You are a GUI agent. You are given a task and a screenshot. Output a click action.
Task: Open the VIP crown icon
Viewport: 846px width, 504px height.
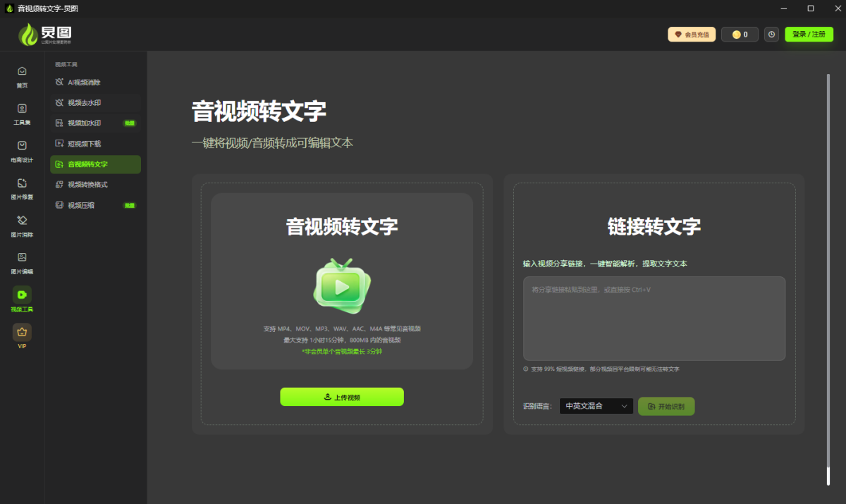coord(22,332)
